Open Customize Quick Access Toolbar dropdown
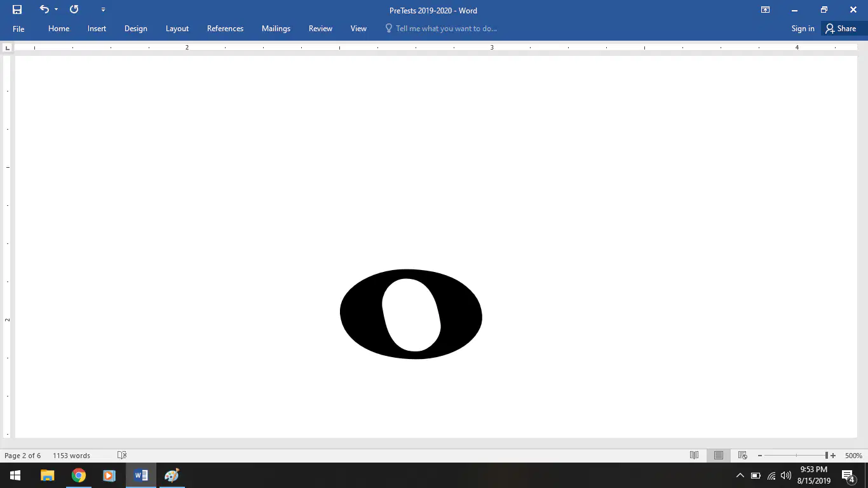Image resolution: width=868 pixels, height=488 pixels. (x=103, y=10)
